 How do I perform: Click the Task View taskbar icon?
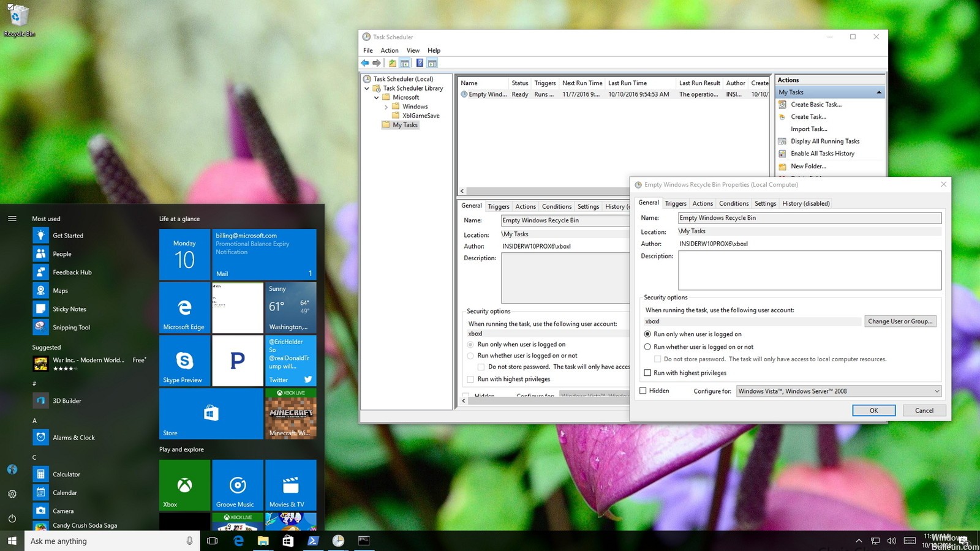pos(213,541)
